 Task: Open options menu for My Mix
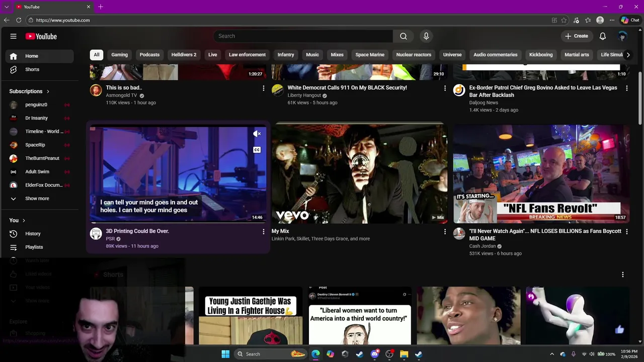(x=445, y=232)
